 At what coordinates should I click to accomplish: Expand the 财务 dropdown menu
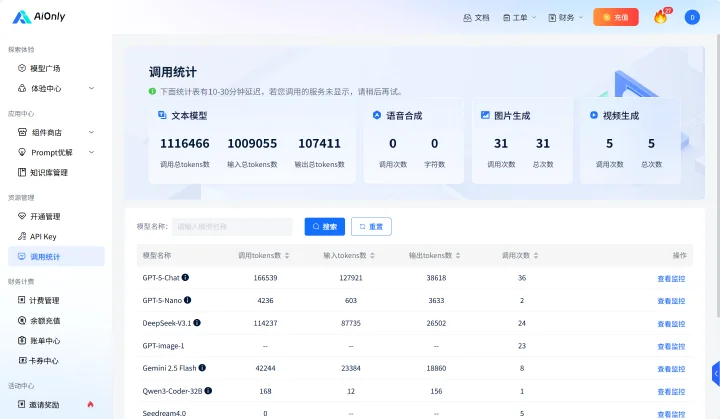[x=565, y=17]
